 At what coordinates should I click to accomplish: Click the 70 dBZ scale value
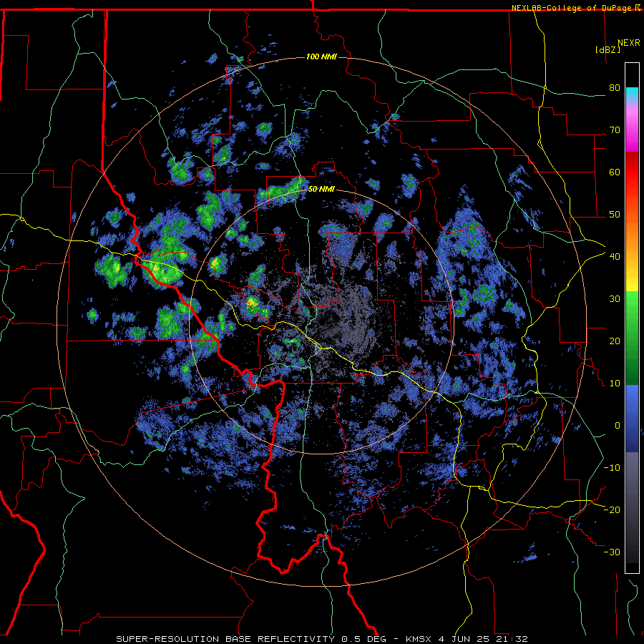click(x=615, y=130)
